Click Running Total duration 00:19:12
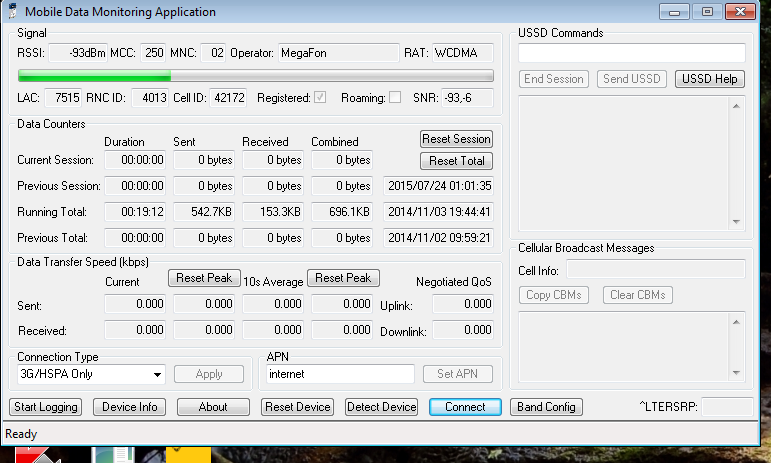Viewport: 771px width, 463px height. 135,212
